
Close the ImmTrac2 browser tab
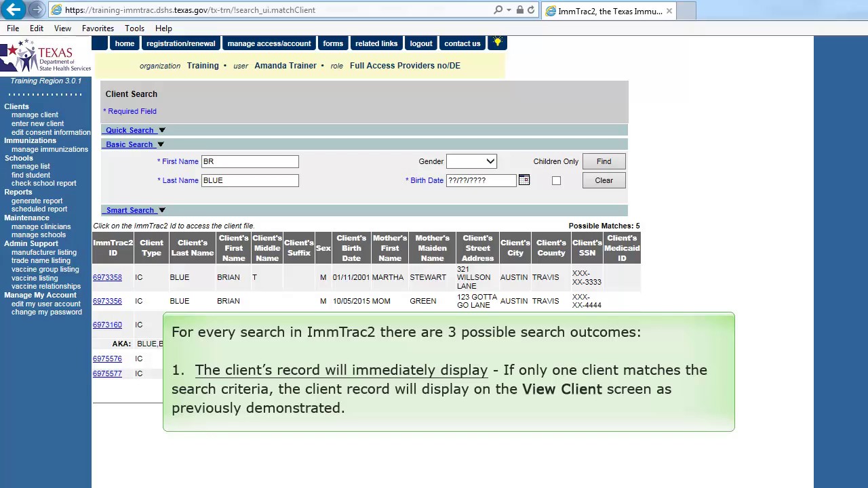pos(669,11)
